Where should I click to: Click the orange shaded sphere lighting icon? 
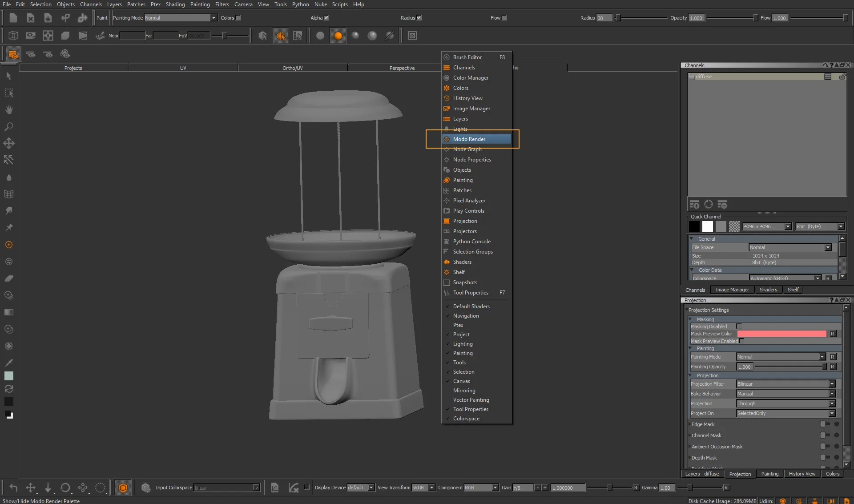pos(338,36)
